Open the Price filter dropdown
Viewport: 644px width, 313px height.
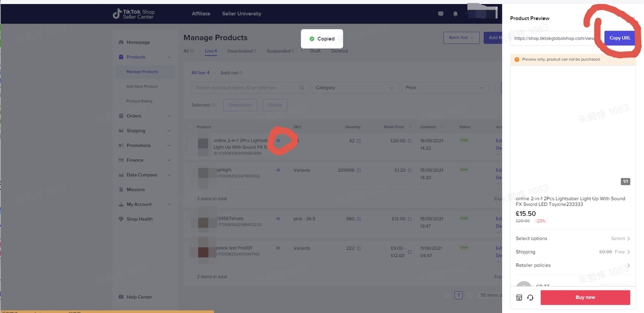[444, 87]
